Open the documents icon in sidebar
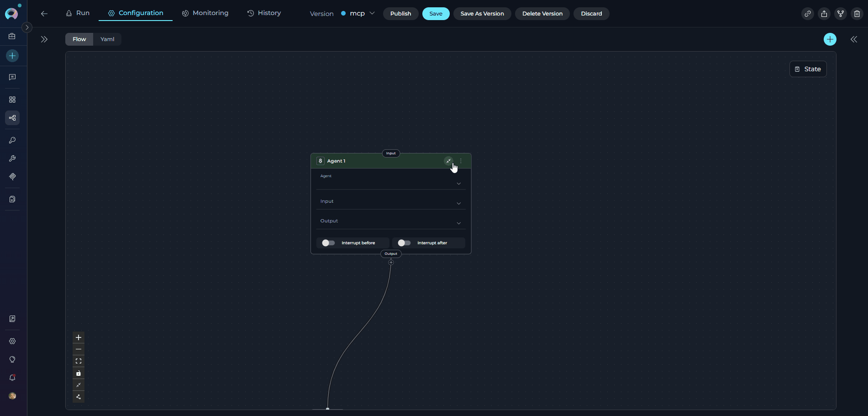The height and width of the screenshot is (416, 868). [12, 199]
